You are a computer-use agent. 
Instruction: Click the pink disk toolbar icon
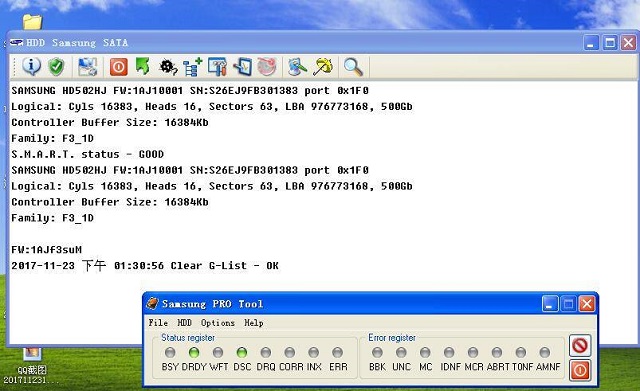point(267,67)
